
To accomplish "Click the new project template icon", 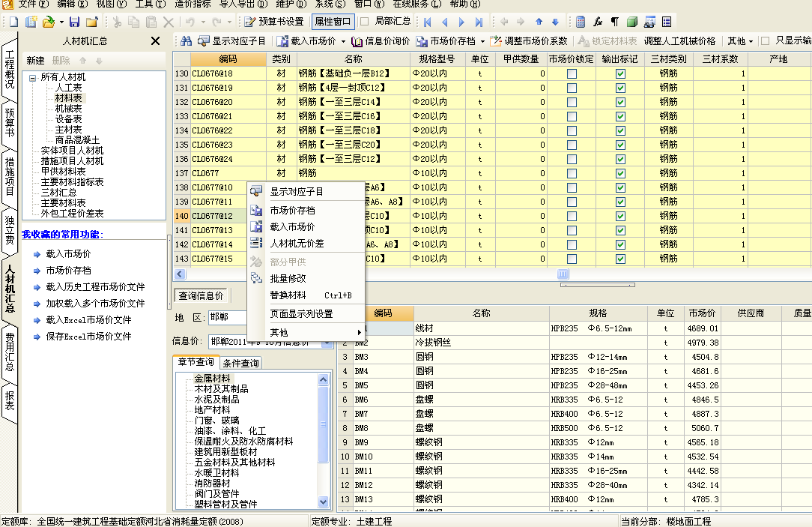I will (31, 22).
